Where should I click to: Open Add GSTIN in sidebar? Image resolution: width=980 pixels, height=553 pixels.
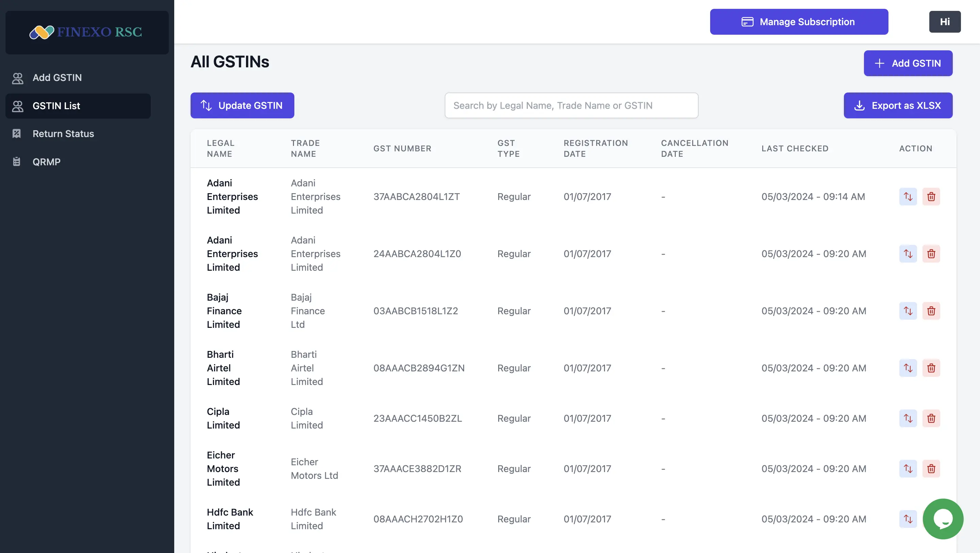coord(78,78)
